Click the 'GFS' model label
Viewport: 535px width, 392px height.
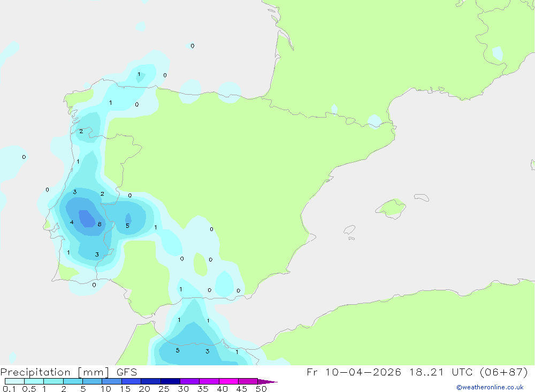click(x=127, y=372)
